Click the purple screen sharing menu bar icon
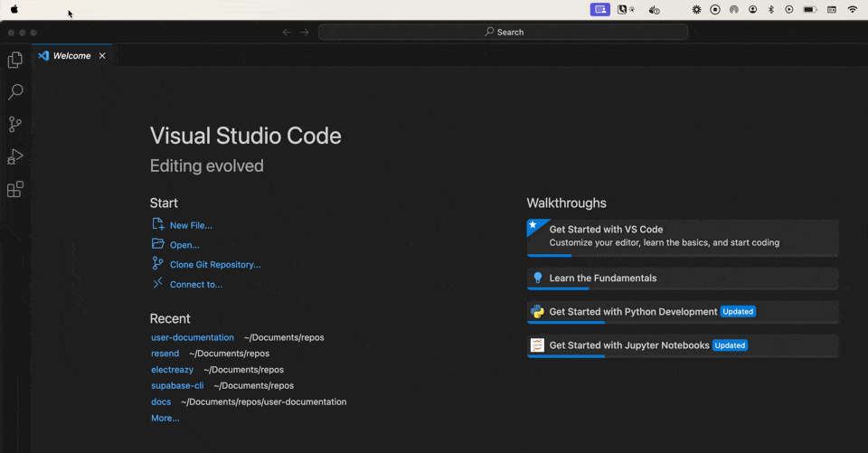The image size is (868, 453). click(600, 9)
